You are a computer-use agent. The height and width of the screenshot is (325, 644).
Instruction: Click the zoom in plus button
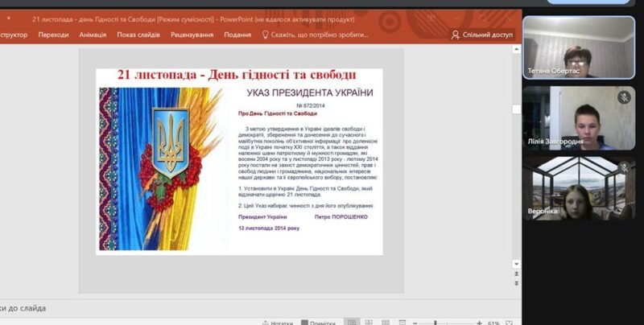pyautogui.click(x=480, y=323)
